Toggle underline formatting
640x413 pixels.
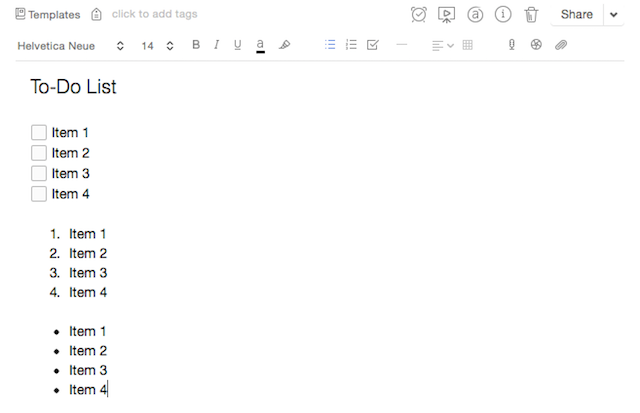[x=238, y=45]
